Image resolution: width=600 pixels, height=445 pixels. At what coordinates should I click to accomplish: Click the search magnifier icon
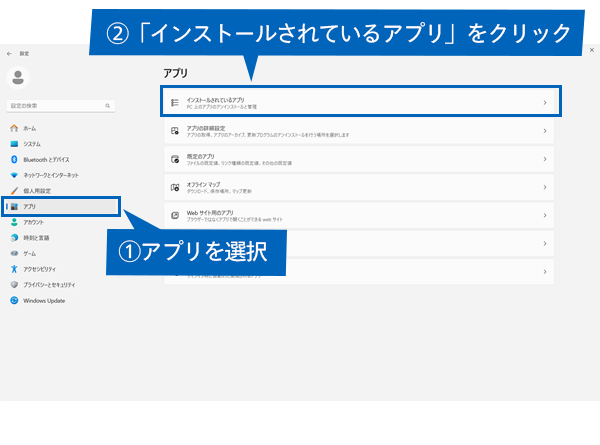pos(108,105)
